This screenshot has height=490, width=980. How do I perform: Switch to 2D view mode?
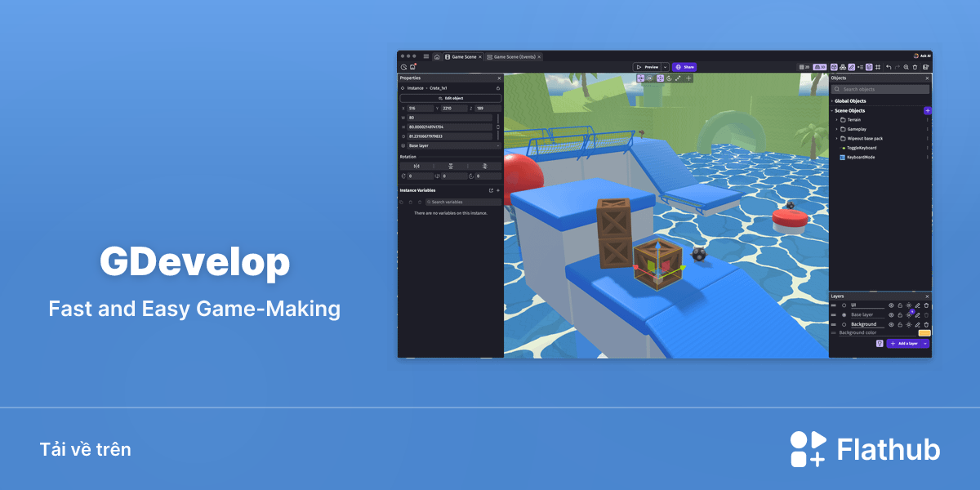[x=805, y=67]
